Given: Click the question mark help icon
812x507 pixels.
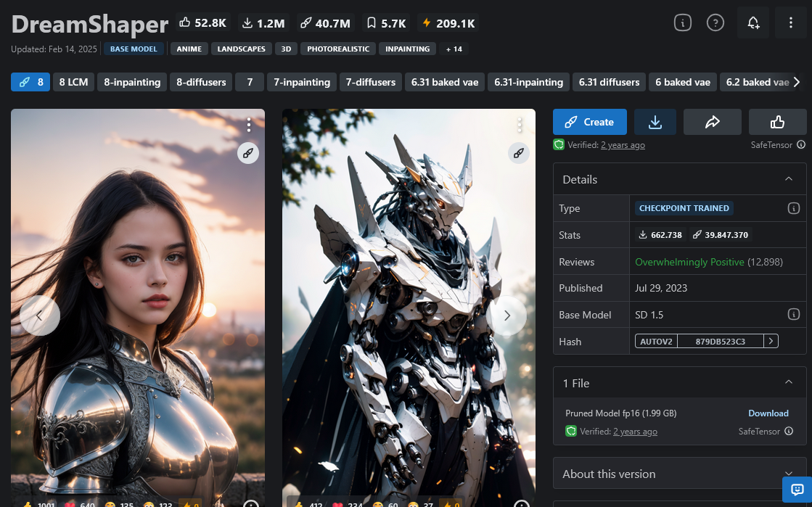Looking at the screenshot, I should tap(715, 23).
